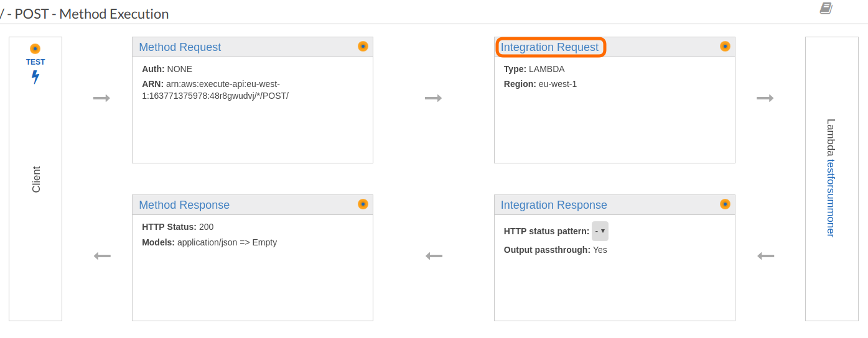The width and height of the screenshot is (868, 338).
Task: Expand the HTTP status pattern dropdown
Action: click(x=600, y=231)
